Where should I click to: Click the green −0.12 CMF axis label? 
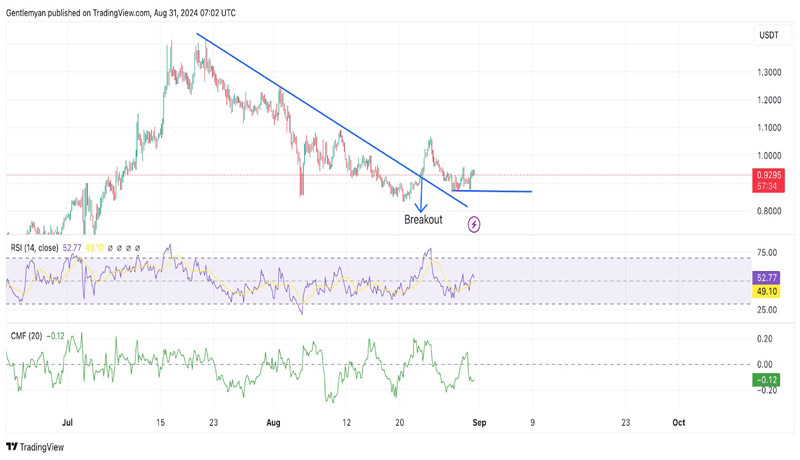[x=766, y=380]
